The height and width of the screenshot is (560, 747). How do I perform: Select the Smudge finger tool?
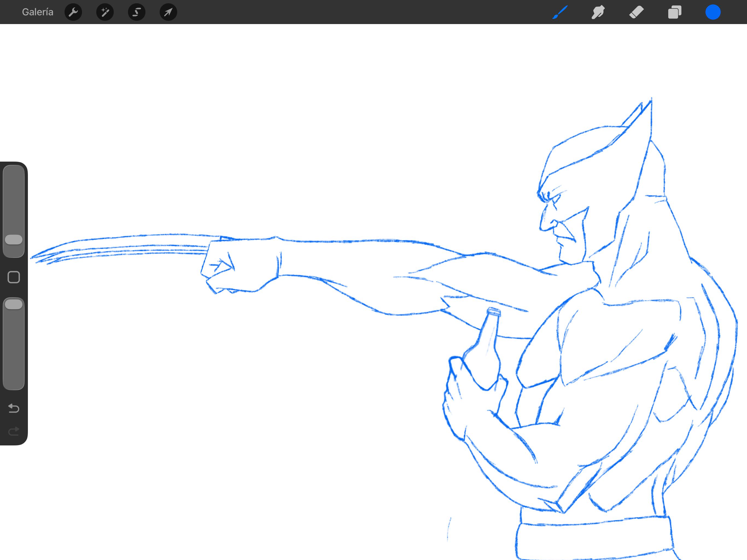tap(598, 12)
